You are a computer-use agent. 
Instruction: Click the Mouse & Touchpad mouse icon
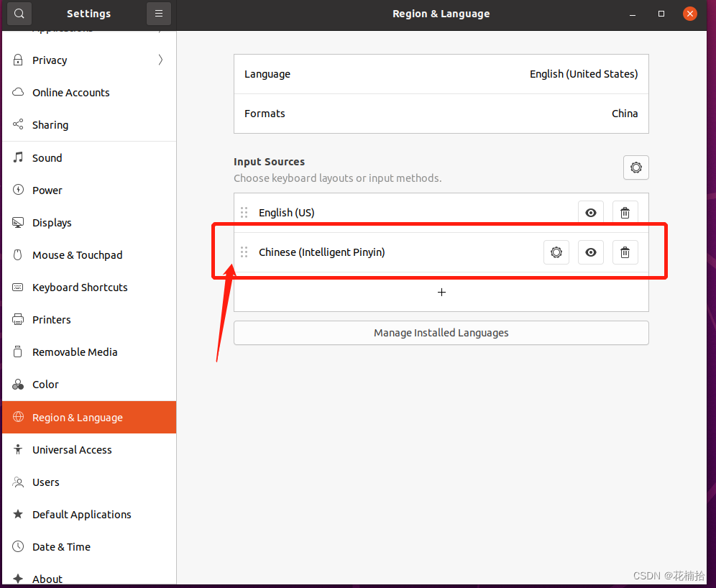pos(18,254)
